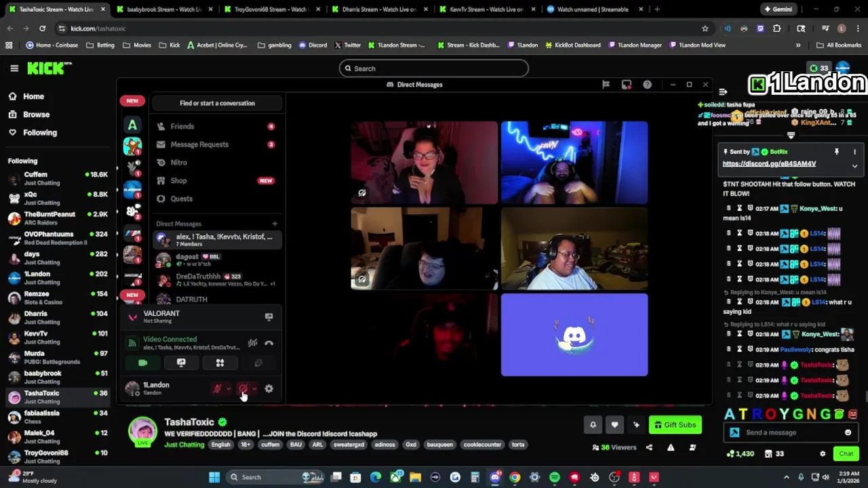Screen dimensions: 868x488
Task: Open emoji picker in Kick chat
Action: [x=848, y=432]
